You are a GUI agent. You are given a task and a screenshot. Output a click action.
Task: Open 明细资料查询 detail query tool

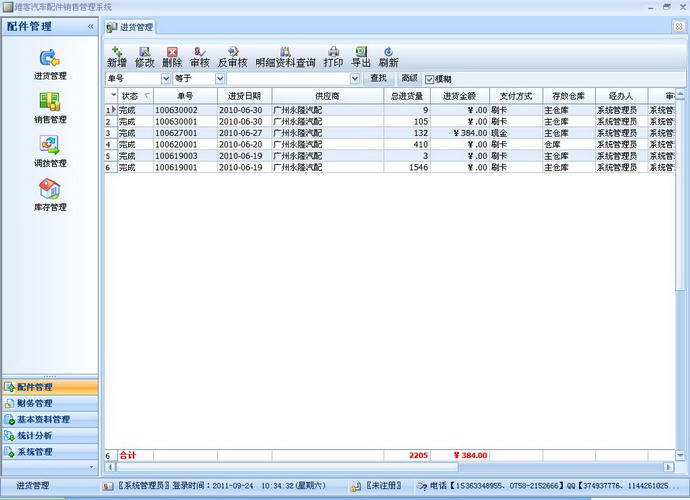coord(286,58)
